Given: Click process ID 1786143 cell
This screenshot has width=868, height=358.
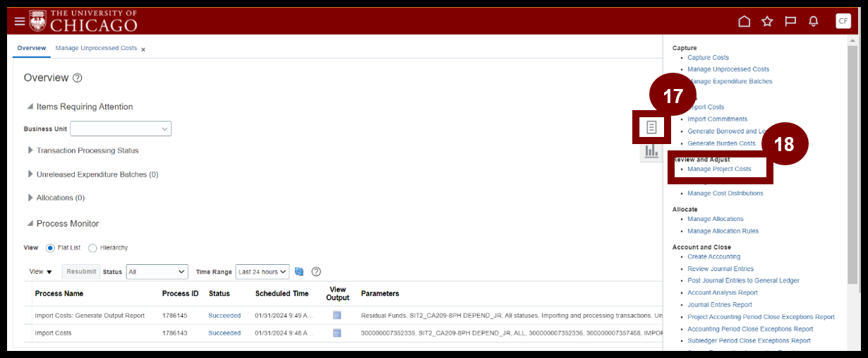Looking at the screenshot, I should [x=174, y=333].
